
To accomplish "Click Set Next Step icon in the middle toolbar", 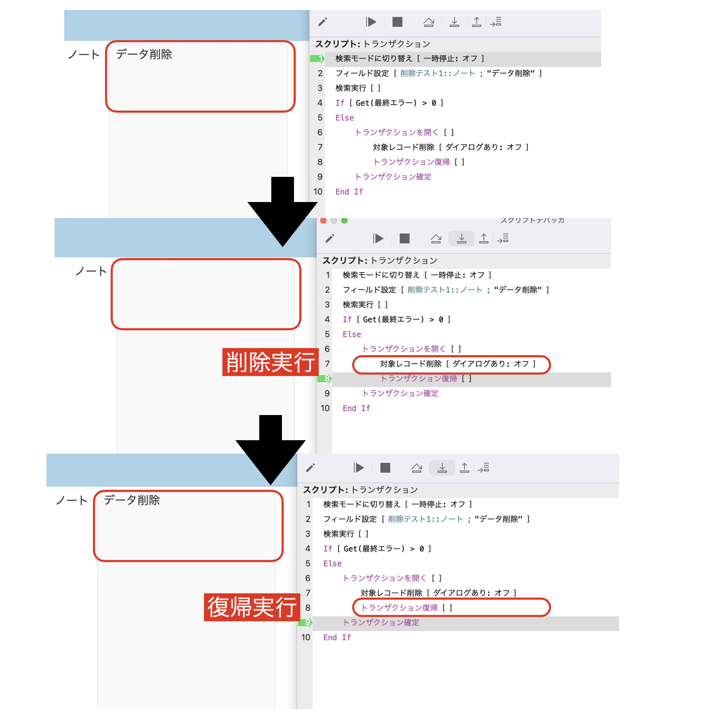I will pos(503,239).
